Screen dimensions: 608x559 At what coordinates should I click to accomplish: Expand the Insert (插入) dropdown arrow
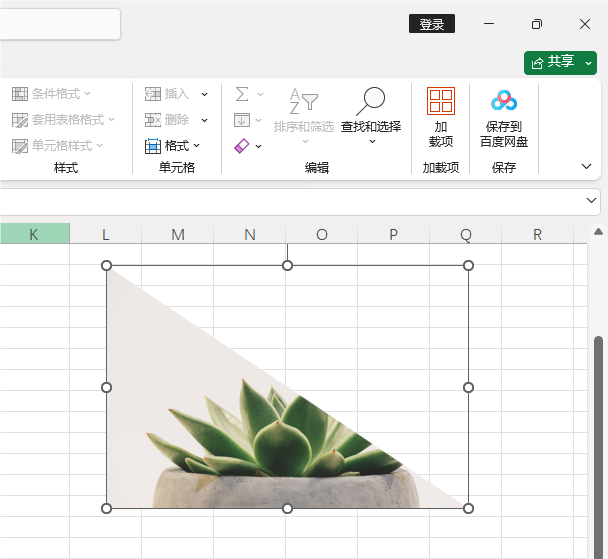[x=204, y=94]
